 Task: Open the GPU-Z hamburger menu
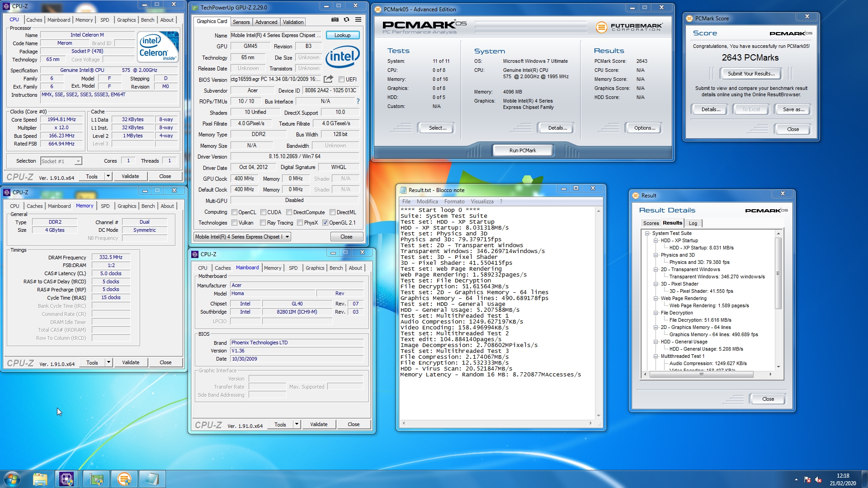click(358, 20)
